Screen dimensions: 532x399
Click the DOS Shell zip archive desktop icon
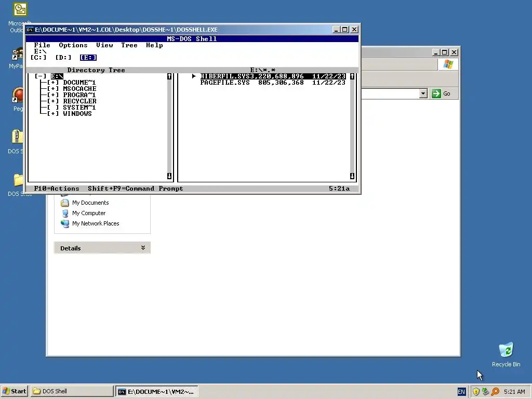pos(17,137)
